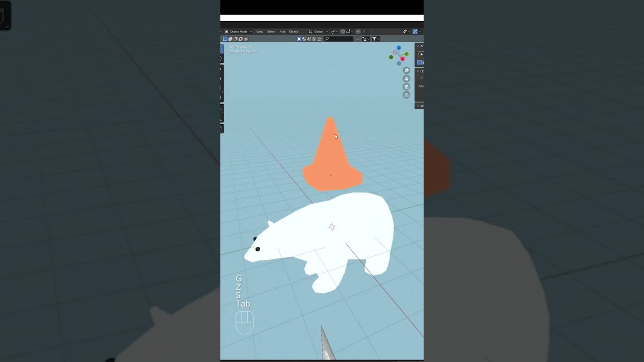644x362 pixels.
Task: Select the extend selection mode icon
Action: tap(230, 39)
